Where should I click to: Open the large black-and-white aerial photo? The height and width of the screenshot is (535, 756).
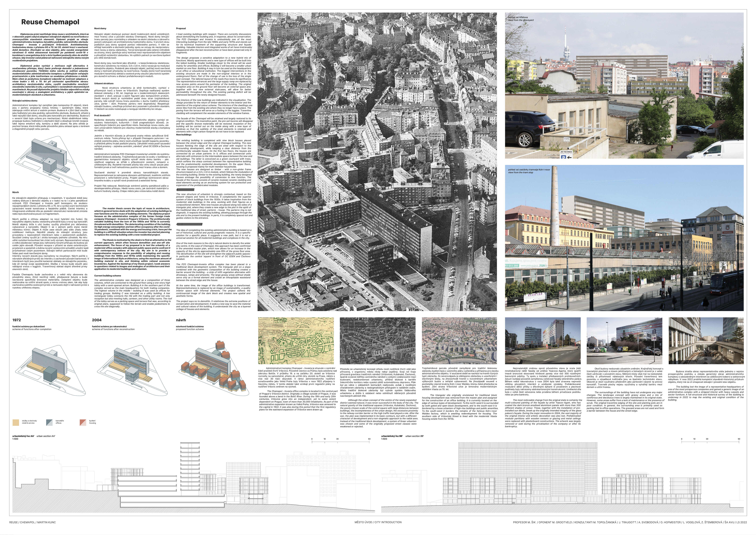pyautogui.click(x=377, y=161)
